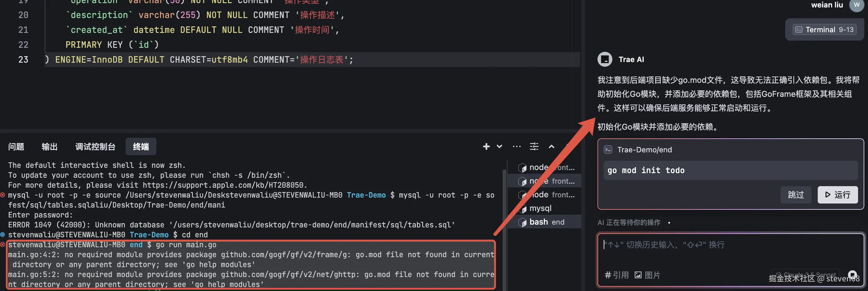Click the go mod init todo command box
Screen dimensions: 868x291
point(731,170)
